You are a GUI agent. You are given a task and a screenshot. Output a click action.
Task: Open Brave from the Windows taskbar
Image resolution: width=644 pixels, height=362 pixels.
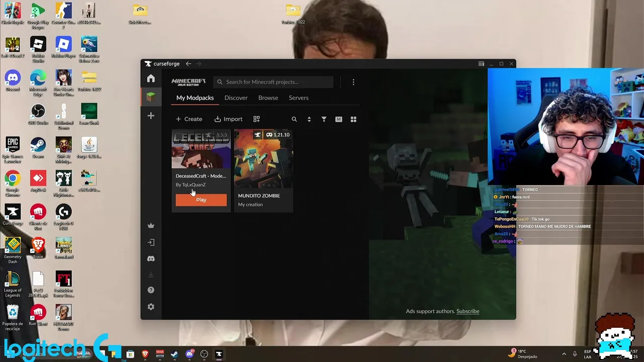[x=145, y=354]
